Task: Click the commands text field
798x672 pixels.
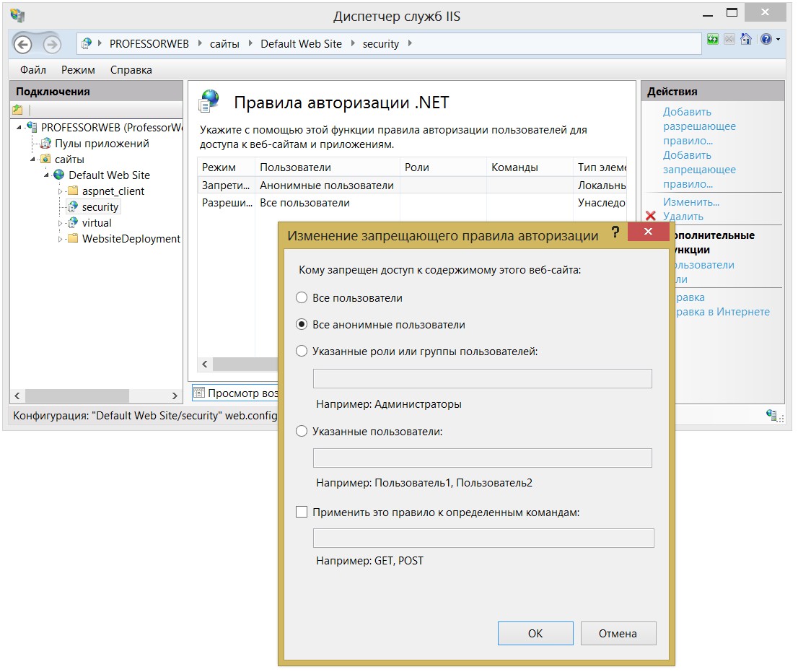Action: (483, 538)
